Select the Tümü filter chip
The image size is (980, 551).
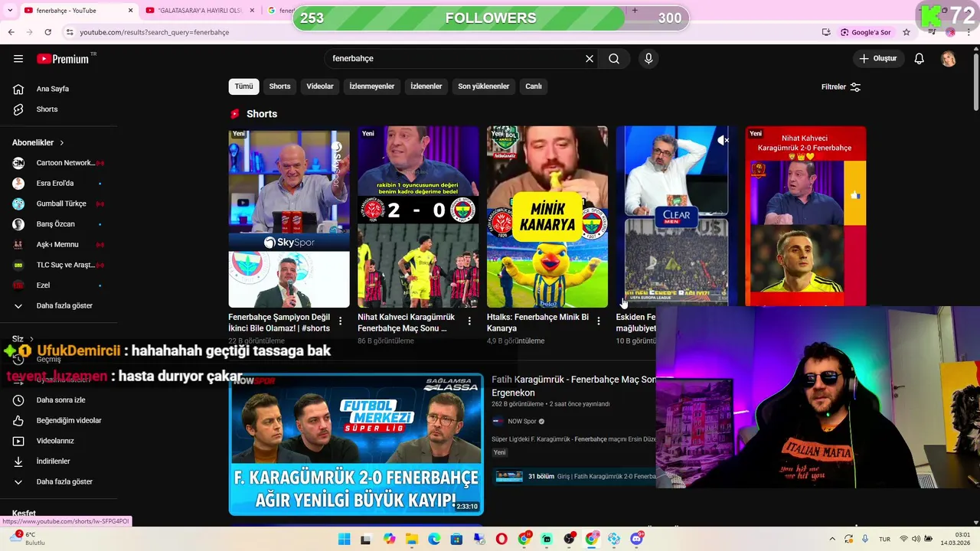coord(243,86)
